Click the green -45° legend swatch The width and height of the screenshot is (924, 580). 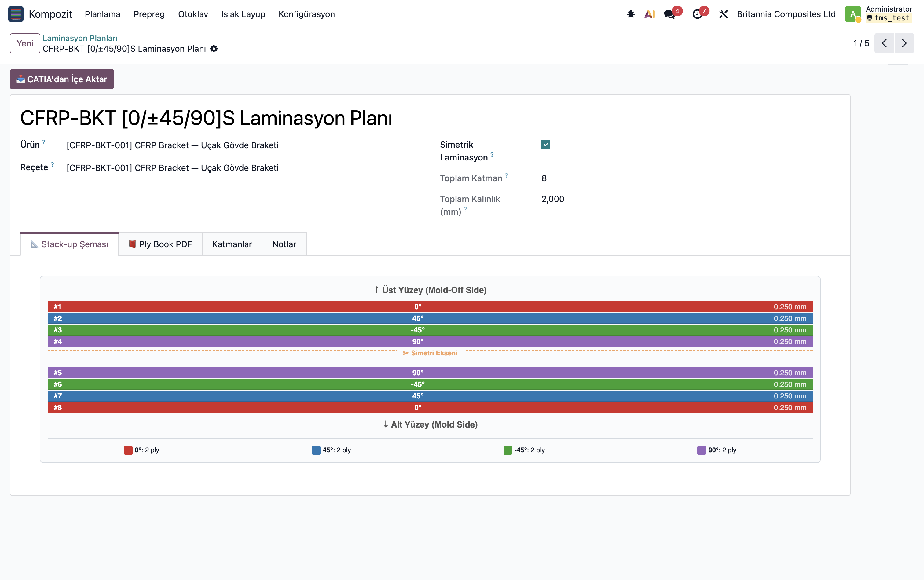tap(508, 450)
